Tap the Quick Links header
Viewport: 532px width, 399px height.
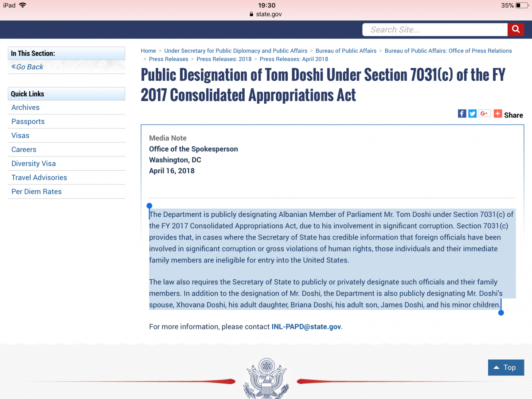coord(66,94)
